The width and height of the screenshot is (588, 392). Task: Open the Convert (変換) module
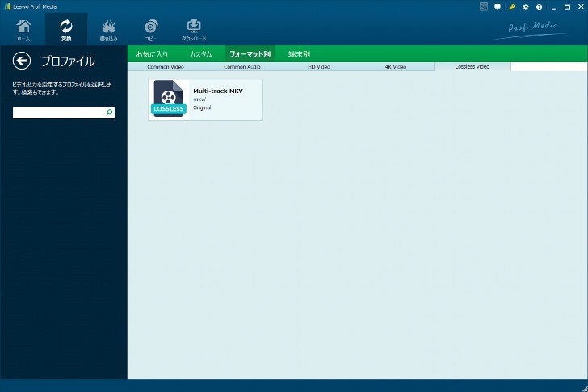(x=66, y=30)
